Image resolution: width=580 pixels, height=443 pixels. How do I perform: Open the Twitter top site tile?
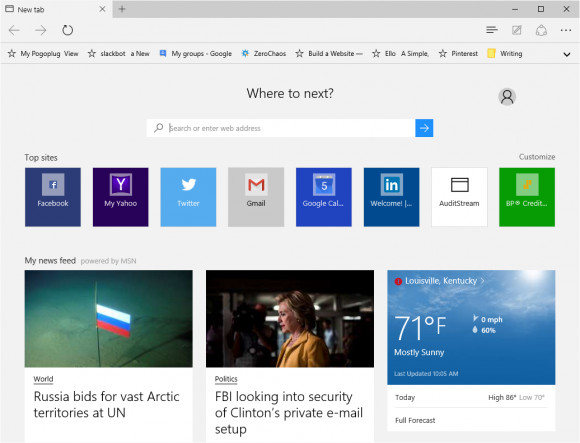pos(188,197)
